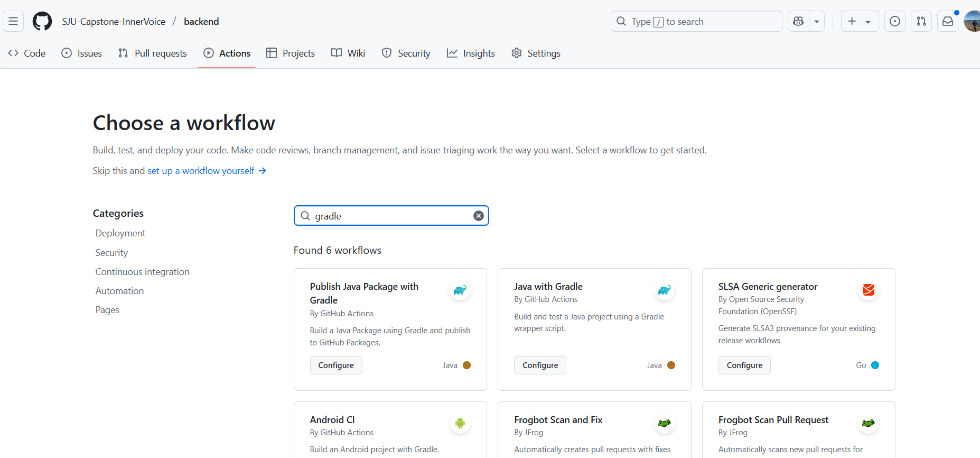The image size is (980, 458).
Task: Open pull requests icon in header
Action: tap(921, 21)
